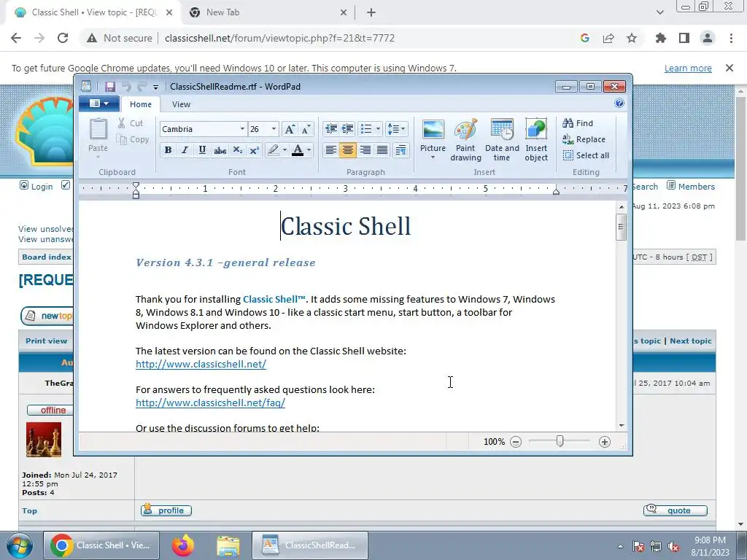Click Cut in Clipboard group
The image size is (747, 560).
point(130,123)
